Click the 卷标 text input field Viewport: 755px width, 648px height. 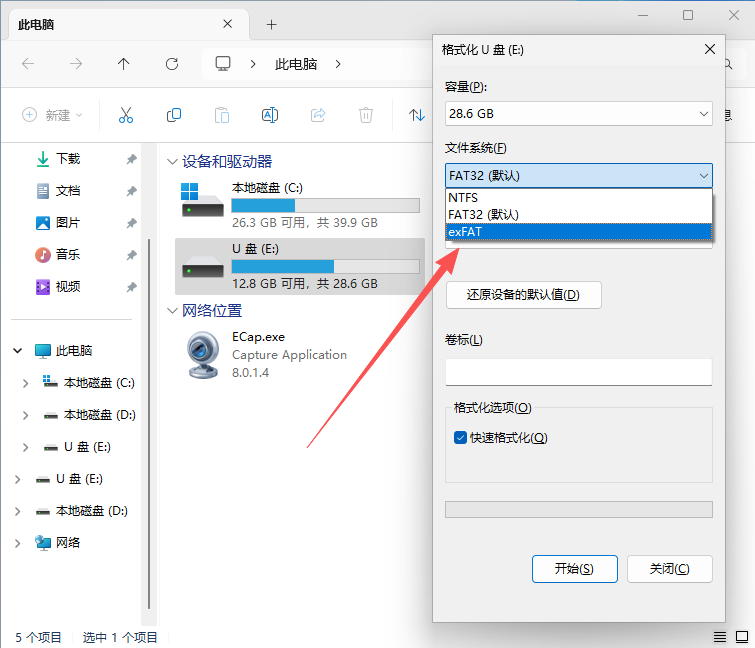tap(578, 372)
